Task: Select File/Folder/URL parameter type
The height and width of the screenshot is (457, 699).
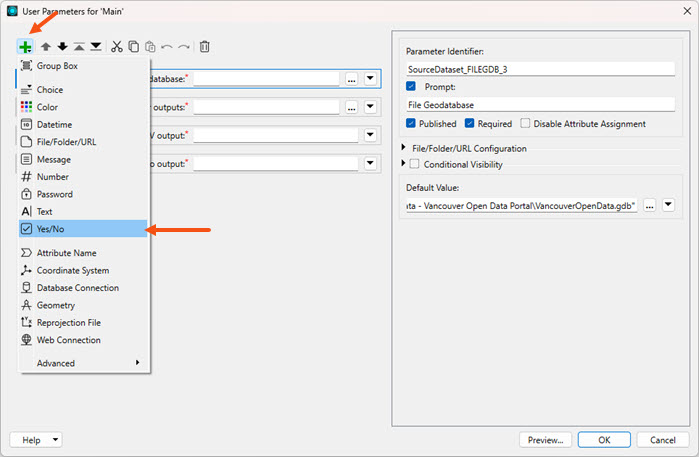Action: (82, 142)
